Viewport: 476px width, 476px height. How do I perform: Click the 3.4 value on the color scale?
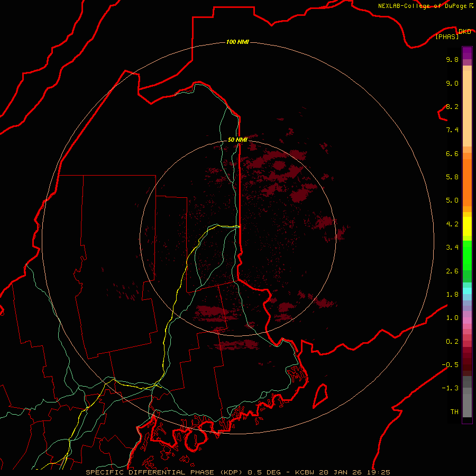click(452, 248)
